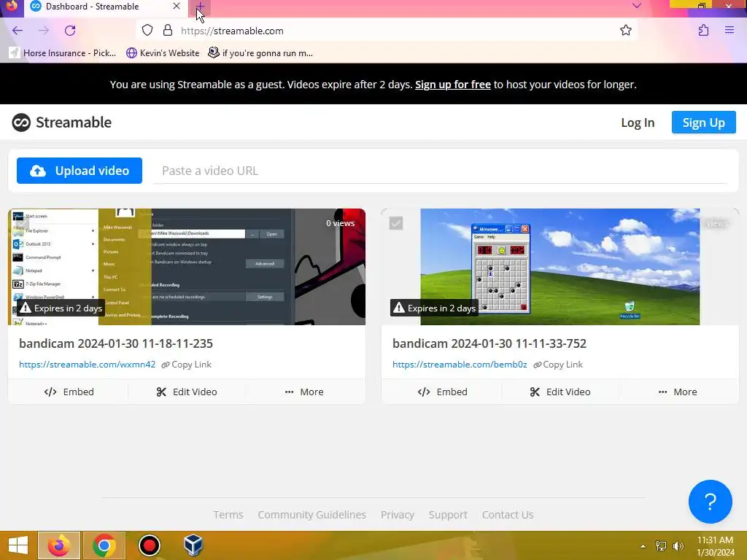The image size is (747, 560).
Task: Open the Privacy footer link
Action: (x=398, y=515)
